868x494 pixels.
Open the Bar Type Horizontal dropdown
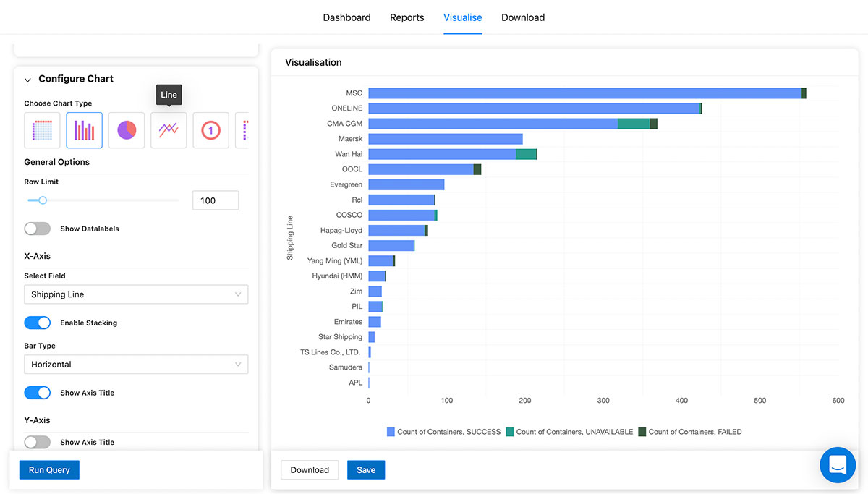pyautogui.click(x=136, y=365)
